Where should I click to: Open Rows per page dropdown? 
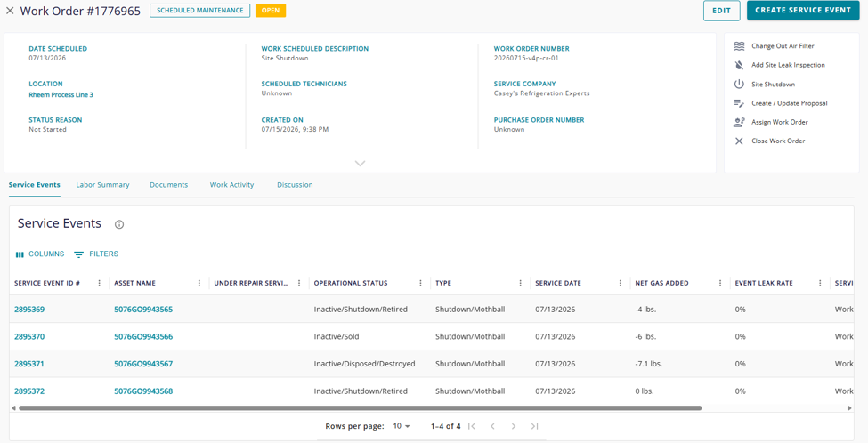(402, 426)
